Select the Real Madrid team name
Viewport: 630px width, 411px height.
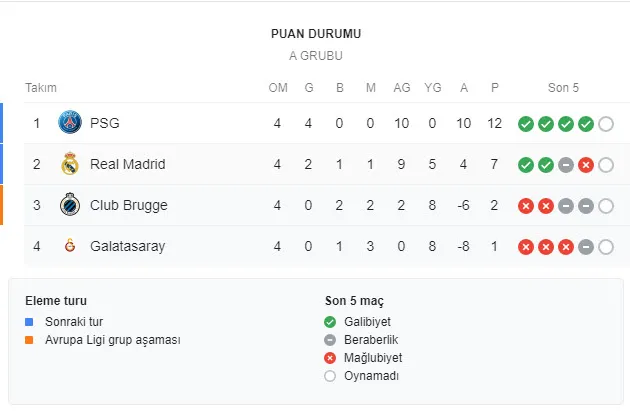(x=127, y=165)
